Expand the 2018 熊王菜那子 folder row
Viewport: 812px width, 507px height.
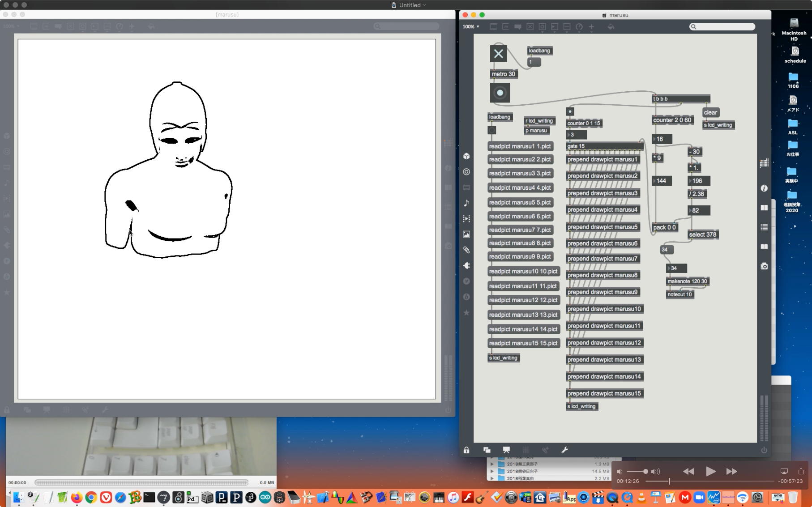(492, 464)
